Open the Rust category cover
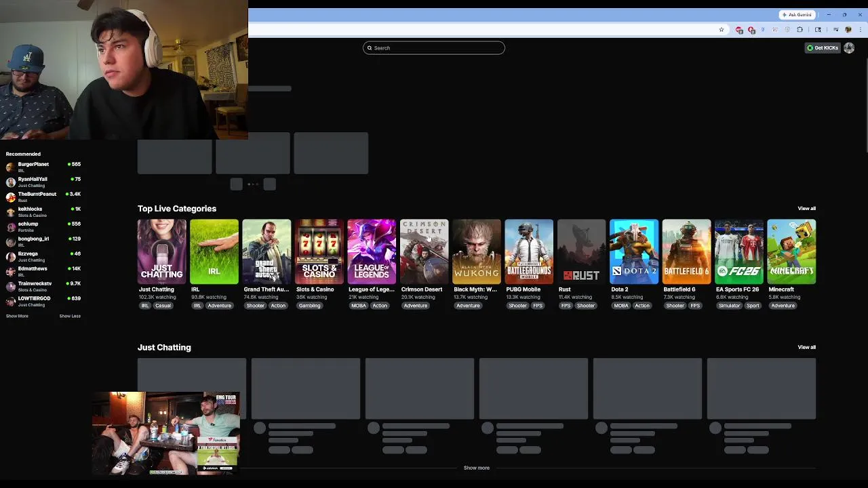This screenshot has height=488, width=868. (x=582, y=251)
